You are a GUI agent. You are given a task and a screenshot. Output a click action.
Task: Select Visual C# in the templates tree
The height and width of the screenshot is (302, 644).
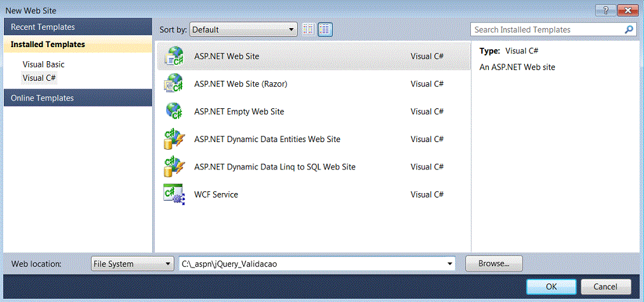(x=39, y=78)
